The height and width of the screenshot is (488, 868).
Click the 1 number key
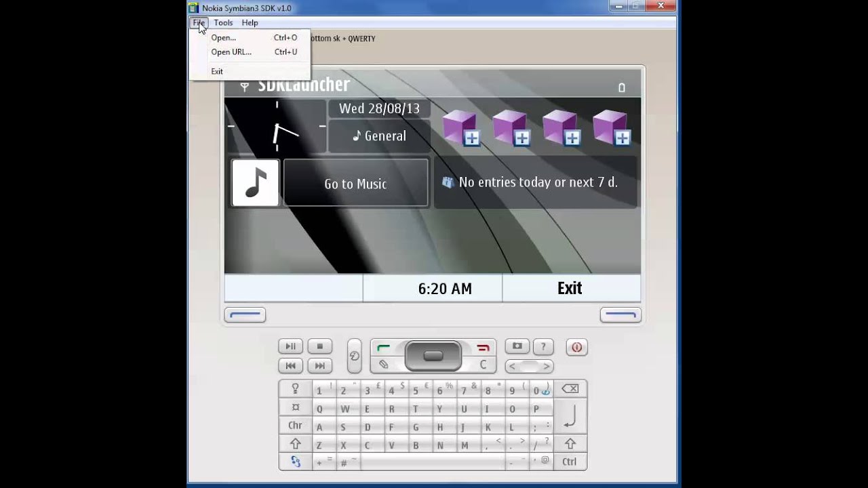tap(323, 390)
